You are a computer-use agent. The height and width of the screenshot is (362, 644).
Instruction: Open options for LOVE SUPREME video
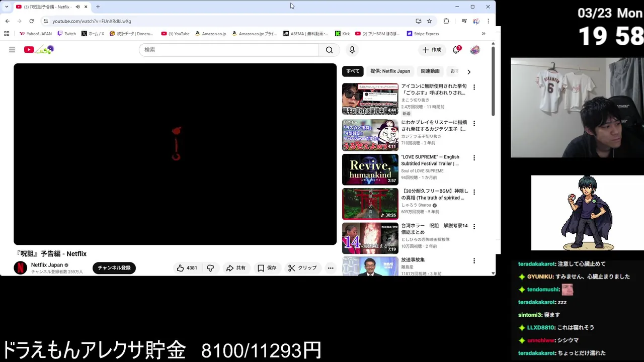point(474,157)
